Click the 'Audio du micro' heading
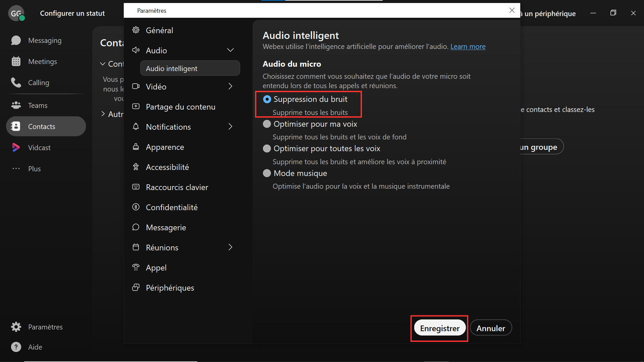This screenshot has width=644, height=362. coord(292,64)
